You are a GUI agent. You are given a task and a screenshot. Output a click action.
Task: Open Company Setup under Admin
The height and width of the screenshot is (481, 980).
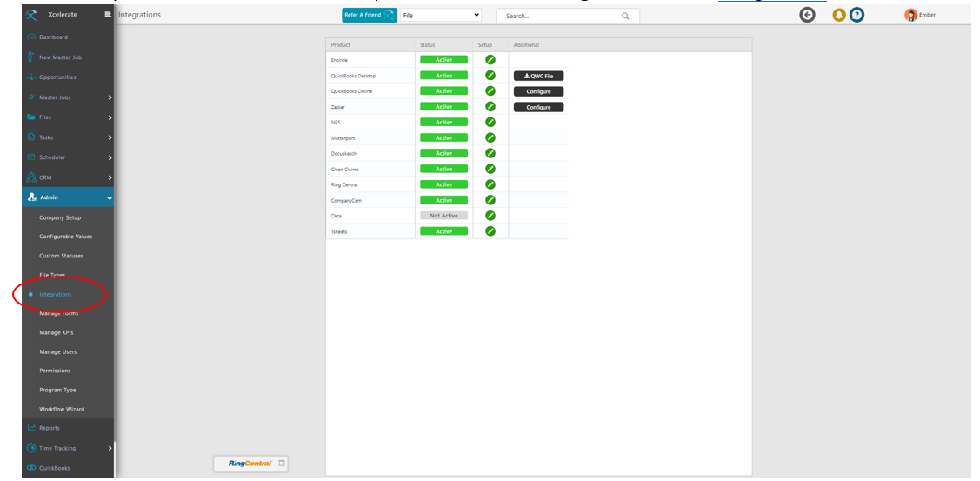[60, 217]
